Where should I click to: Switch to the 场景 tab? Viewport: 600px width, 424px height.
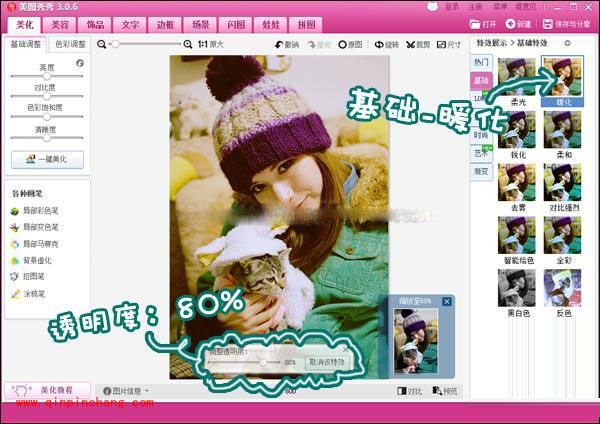(x=201, y=25)
